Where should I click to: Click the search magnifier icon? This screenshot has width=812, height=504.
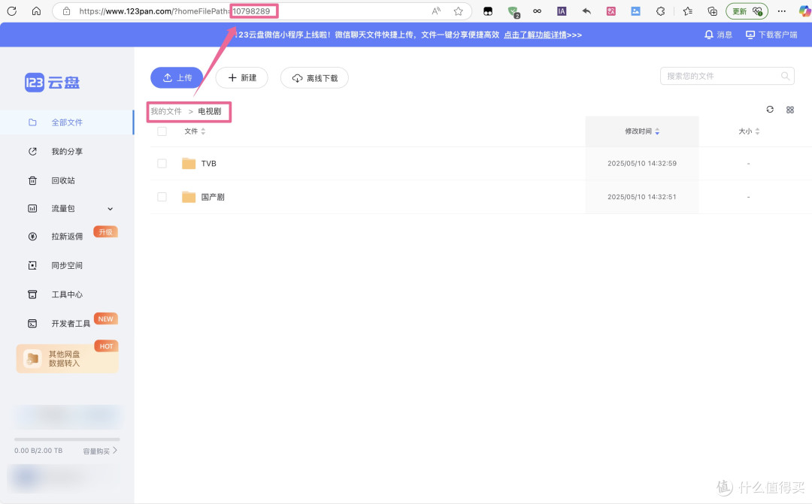pyautogui.click(x=785, y=76)
